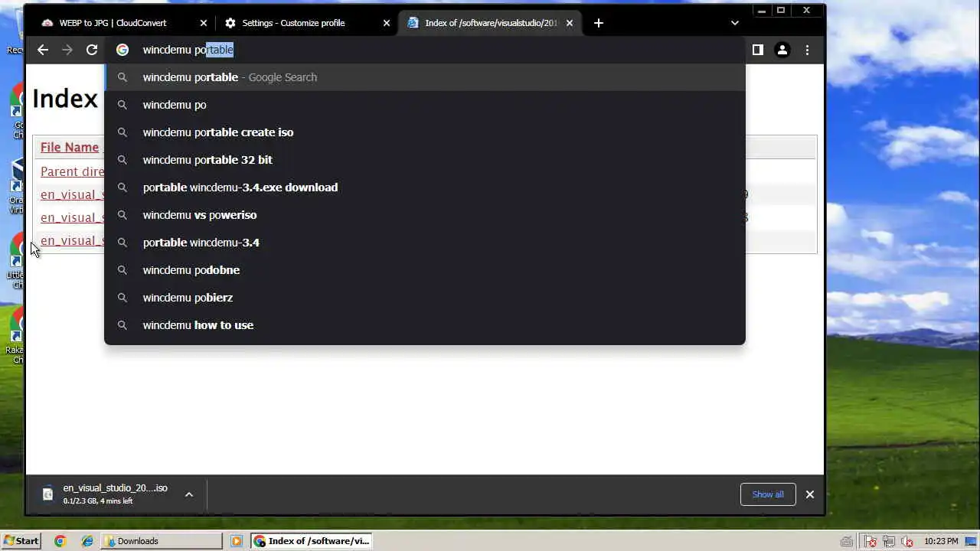Pick 'wincdemu vs poweriso' suggestion

tap(425, 215)
